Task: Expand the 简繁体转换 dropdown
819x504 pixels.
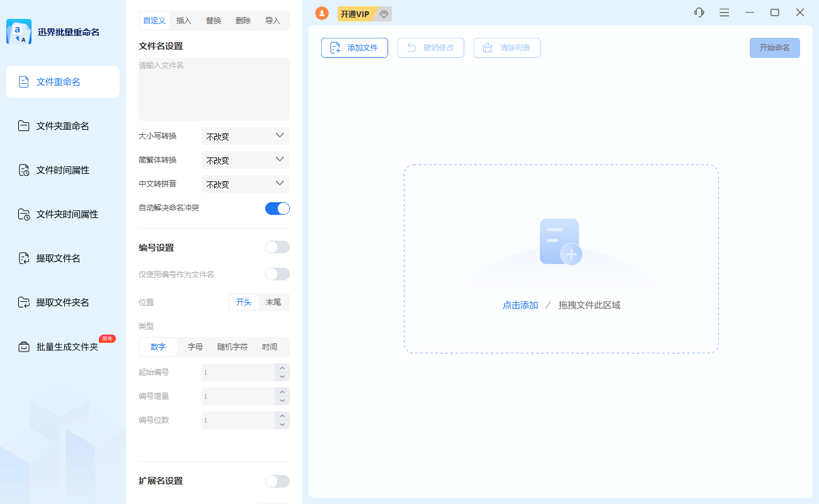Action: click(x=245, y=159)
